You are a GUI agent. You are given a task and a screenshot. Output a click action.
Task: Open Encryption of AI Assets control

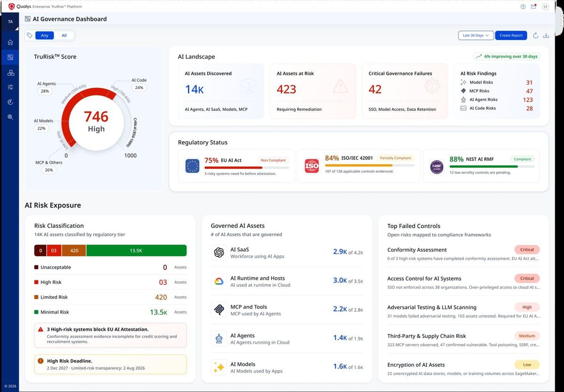click(x=463, y=368)
